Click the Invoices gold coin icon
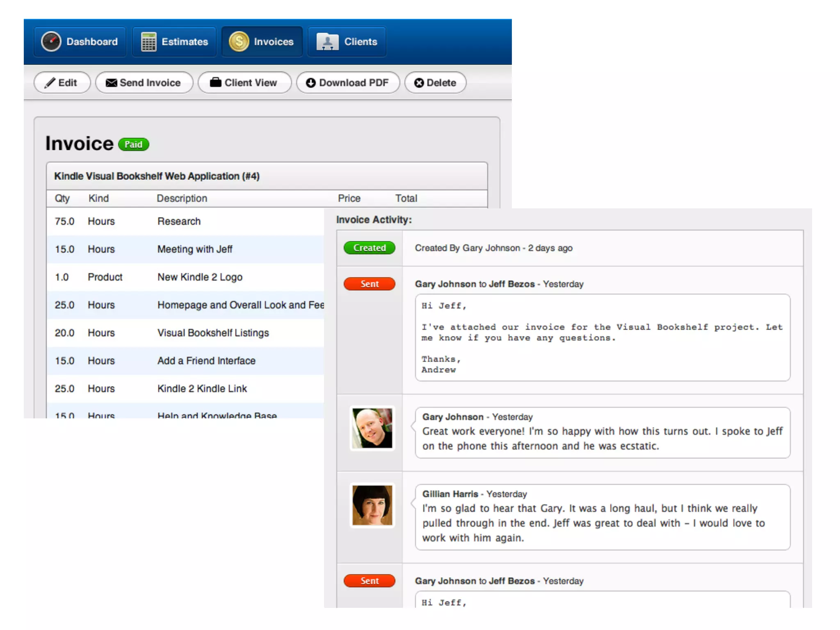 click(239, 41)
